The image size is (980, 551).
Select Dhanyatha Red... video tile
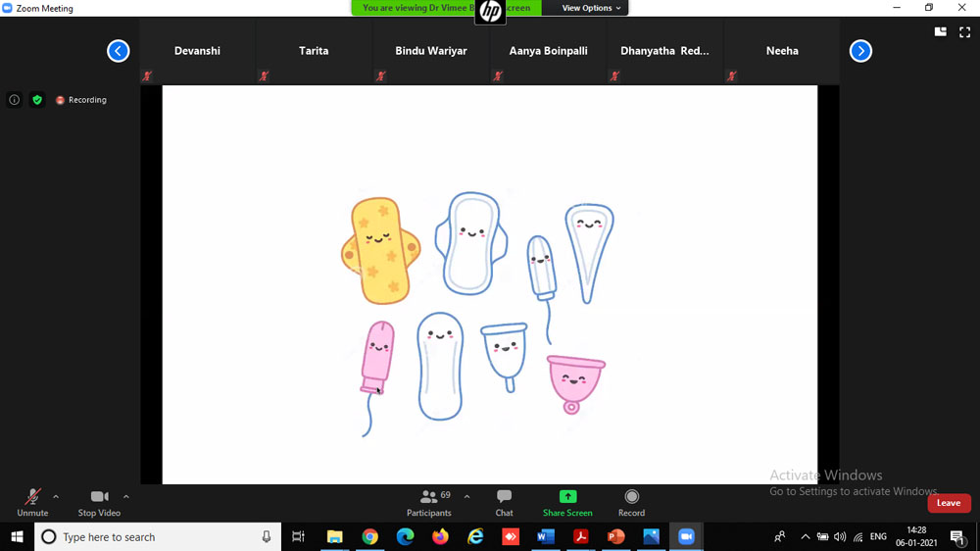[x=665, y=51]
